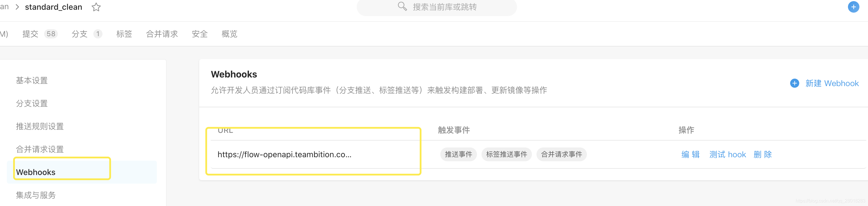Open the 安全 tab
Screen dimensions: 868x206
200,34
